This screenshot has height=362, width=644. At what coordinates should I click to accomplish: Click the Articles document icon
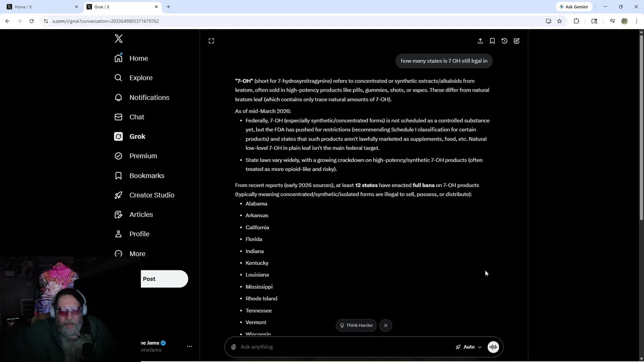point(118,214)
